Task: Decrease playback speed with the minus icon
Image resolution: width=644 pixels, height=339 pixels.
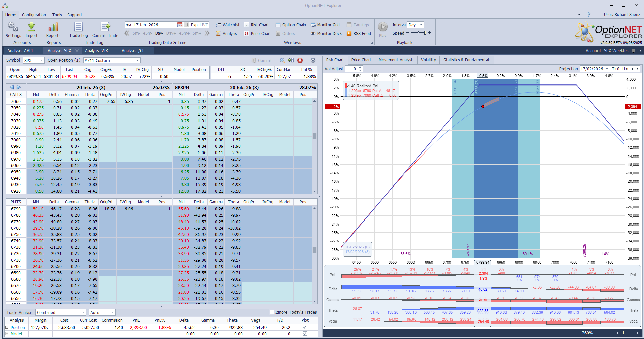Action: coord(408,33)
